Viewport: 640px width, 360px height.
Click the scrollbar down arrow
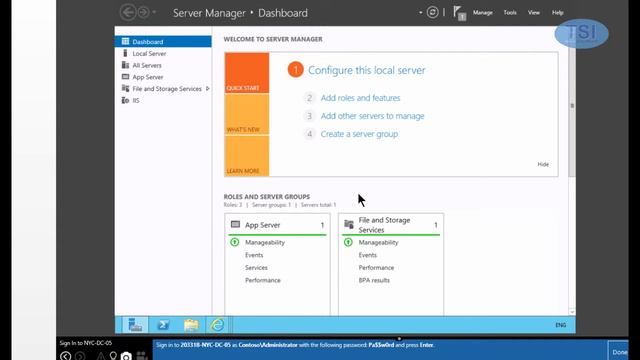[572, 312]
